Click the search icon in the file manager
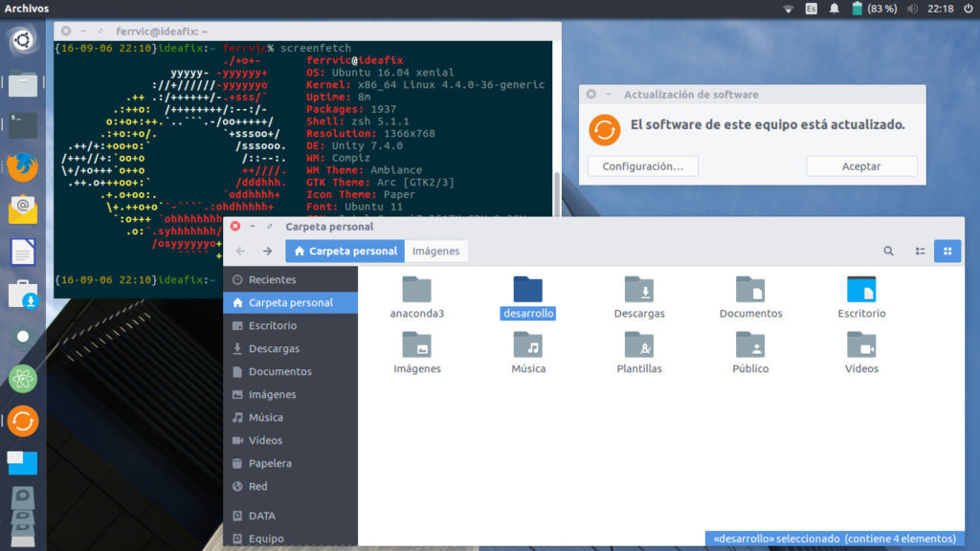The width and height of the screenshot is (980, 551). 889,252
